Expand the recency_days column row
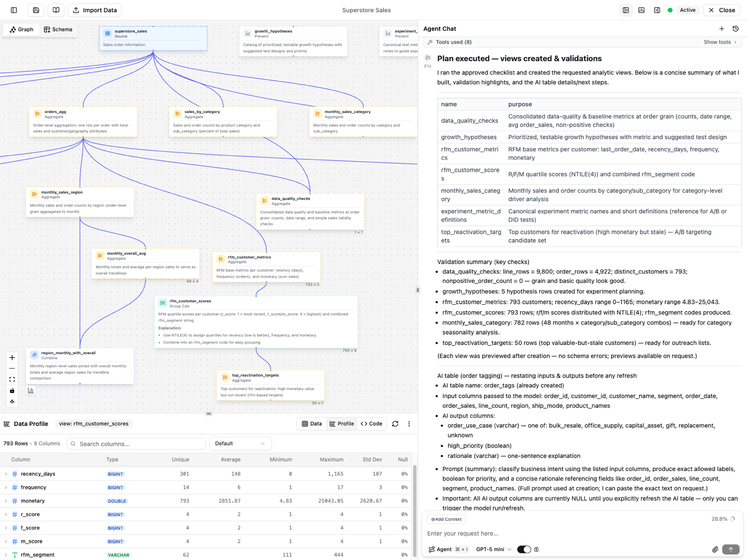Image resolution: width=747 pixels, height=560 pixels. (x=6, y=474)
